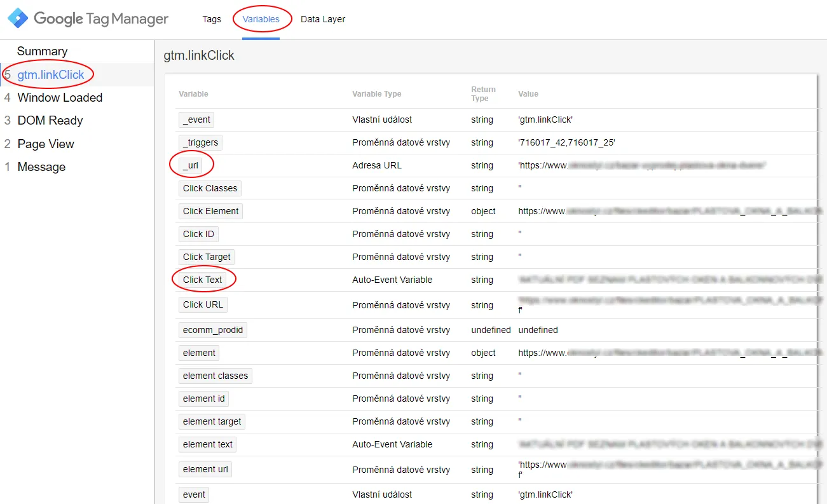Click "Adresa URL" type in _url row
Image resolution: width=827 pixels, height=504 pixels.
click(377, 165)
